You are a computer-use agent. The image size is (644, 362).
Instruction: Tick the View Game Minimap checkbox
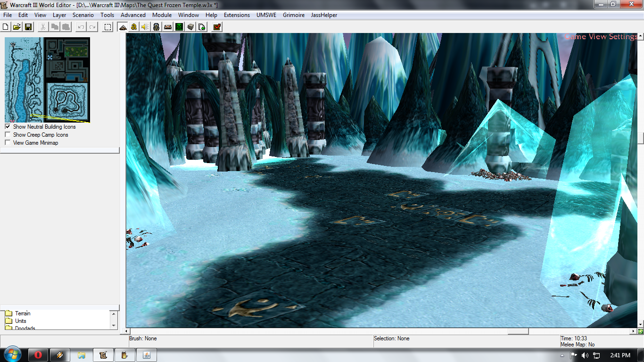tap(8, 143)
